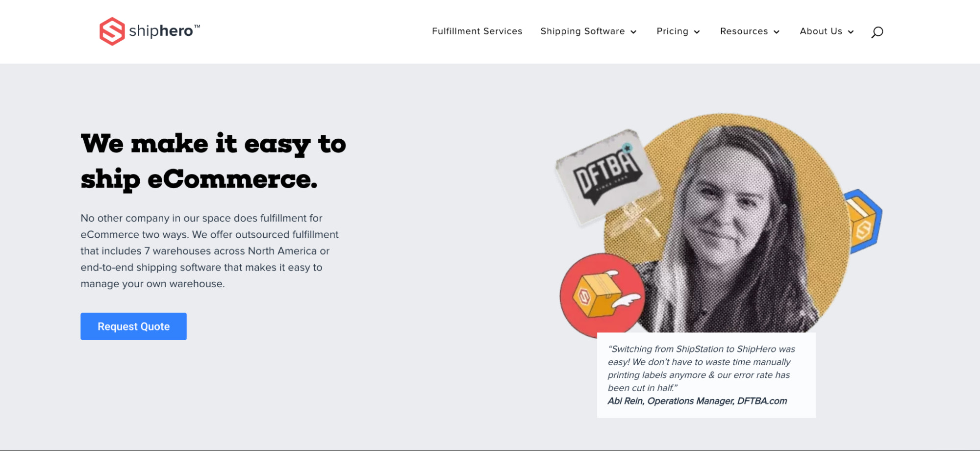Click the Request Quote button
This screenshot has height=451, width=980.
click(133, 326)
